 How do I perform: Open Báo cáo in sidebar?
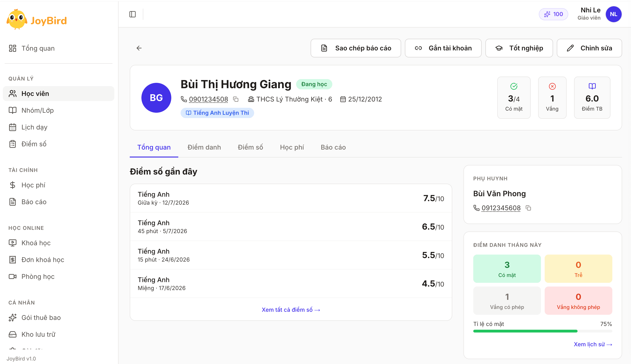coord(59,202)
